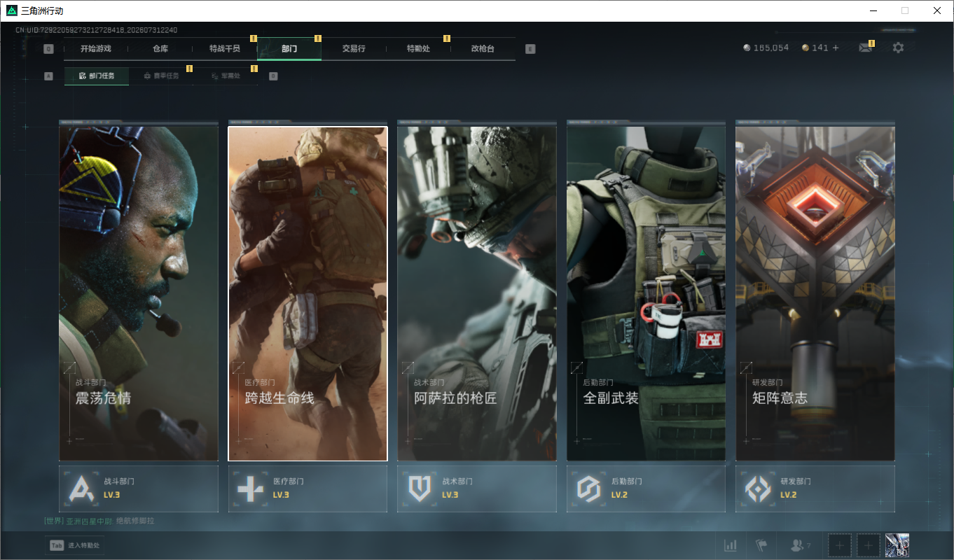Click the 研发部门 LV.2 level panel

(815, 488)
